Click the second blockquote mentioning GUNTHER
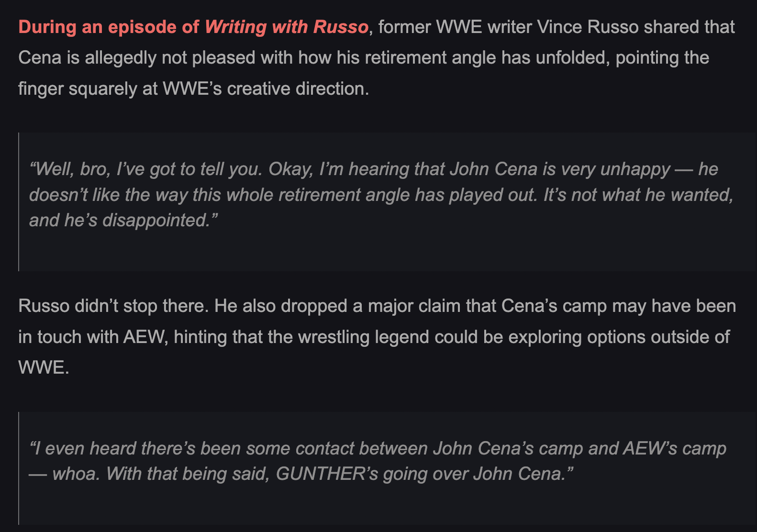This screenshot has width=757, height=532. click(377, 461)
